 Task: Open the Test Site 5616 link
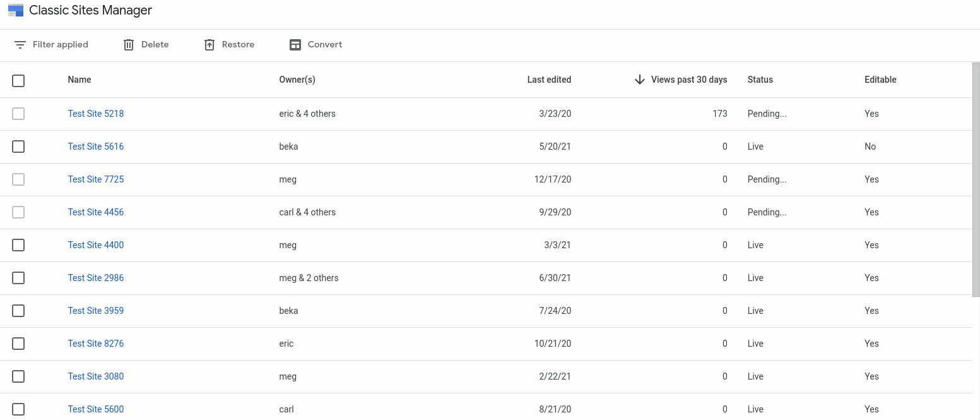pyautogui.click(x=96, y=147)
